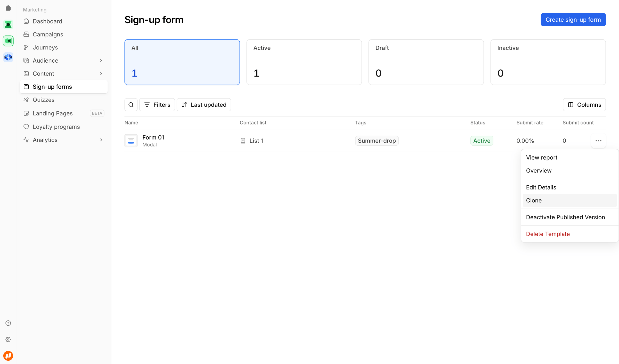Viewport: 619px width, 364px height.
Task: Click the Status column header
Action: 478,123
